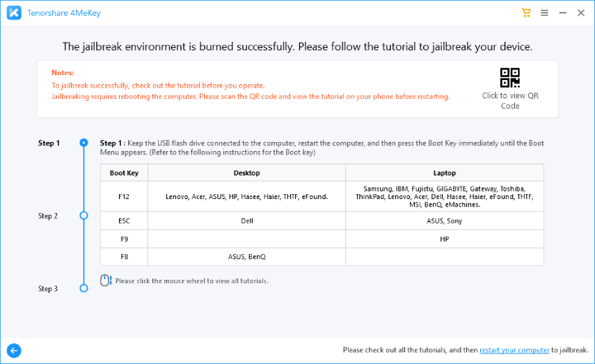
Task: Click the Step 3 label in the sidebar
Action: pyautogui.click(x=49, y=288)
